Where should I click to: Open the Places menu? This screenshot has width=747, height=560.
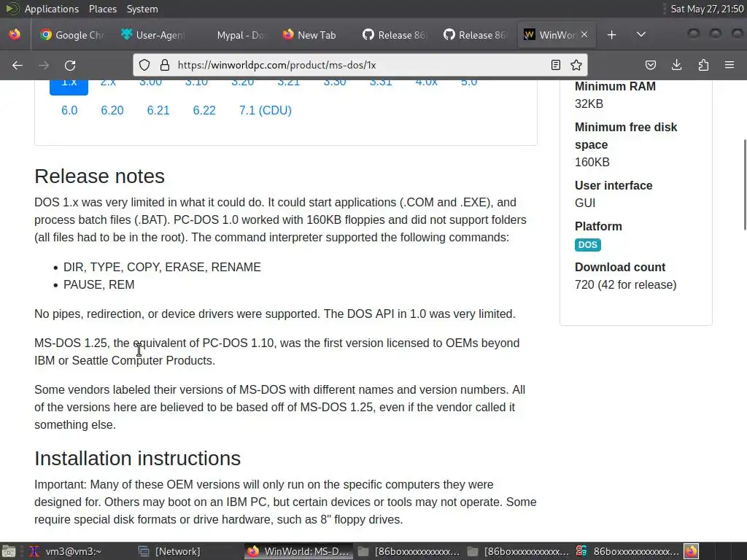[102, 9]
